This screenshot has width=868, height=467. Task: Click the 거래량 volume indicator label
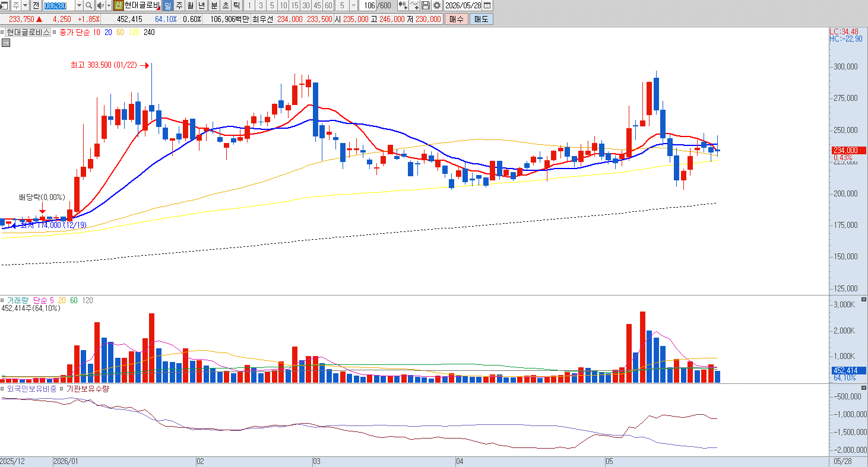[17, 300]
